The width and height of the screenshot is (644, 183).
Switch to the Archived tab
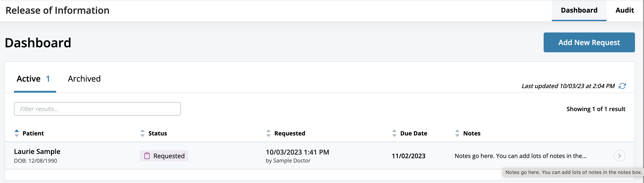pyautogui.click(x=84, y=79)
